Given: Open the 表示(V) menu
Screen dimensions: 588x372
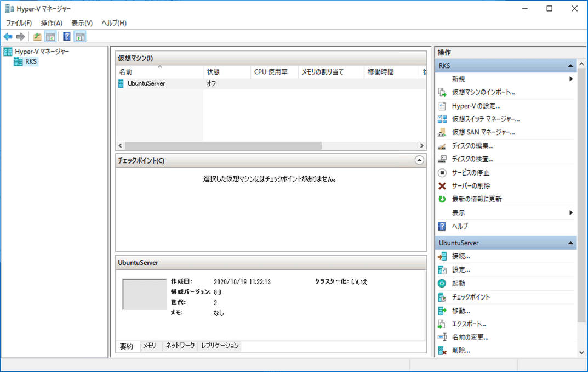Looking at the screenshot, I should pos(82,23).
